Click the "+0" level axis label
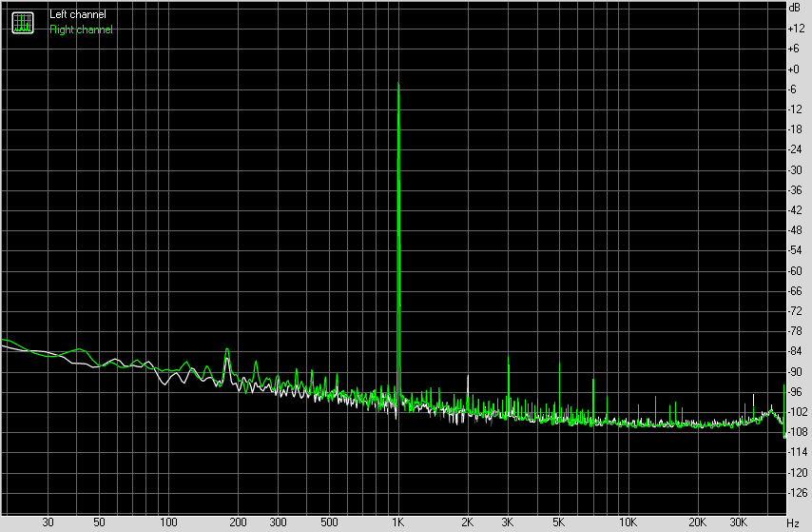The width and height of the screenshot is (812, 532). click(x=793, y=69)
